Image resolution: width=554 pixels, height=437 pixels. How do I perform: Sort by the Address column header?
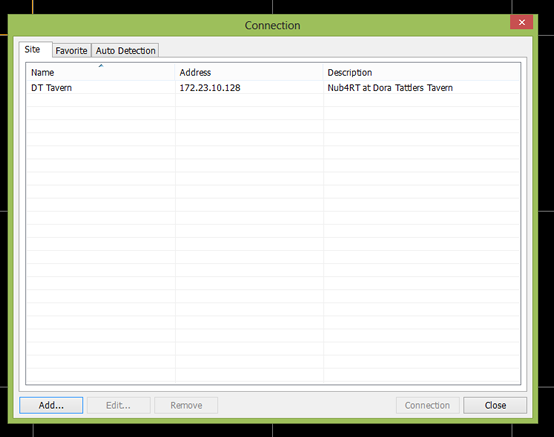(x=249, y=72)
